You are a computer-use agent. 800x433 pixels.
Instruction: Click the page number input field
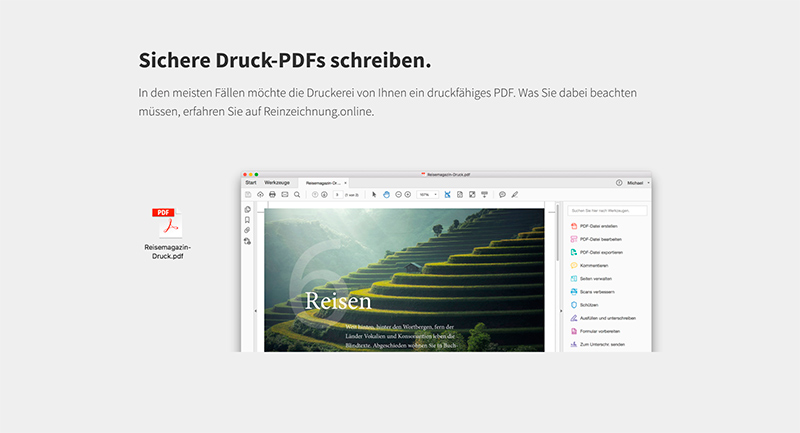coord(337,194)
